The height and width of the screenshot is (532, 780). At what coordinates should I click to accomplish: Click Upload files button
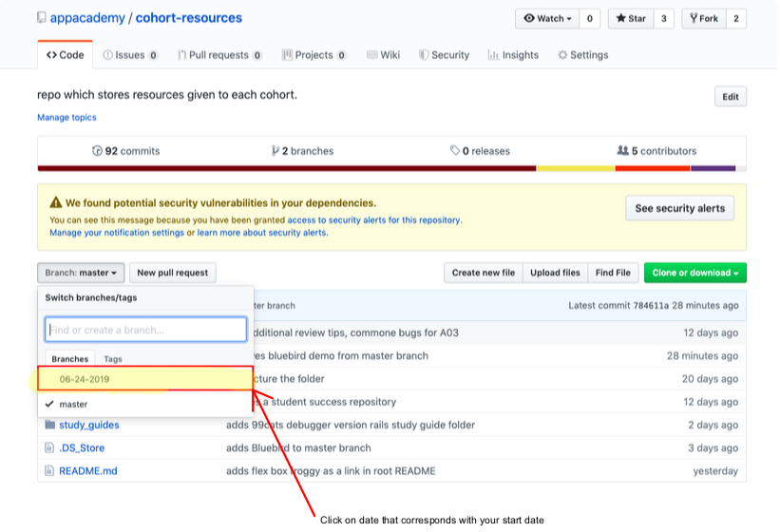(x=555, y=273)
